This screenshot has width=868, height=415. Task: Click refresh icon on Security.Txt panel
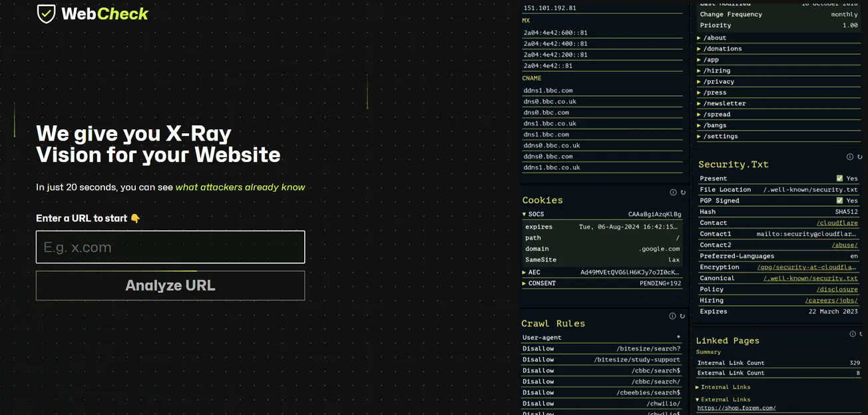(x=860, y=157)
